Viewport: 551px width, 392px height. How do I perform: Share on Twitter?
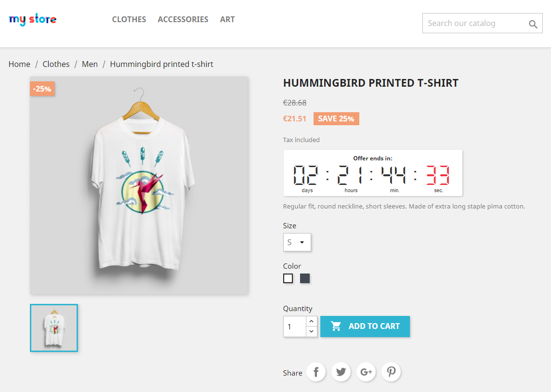[341, 372]
